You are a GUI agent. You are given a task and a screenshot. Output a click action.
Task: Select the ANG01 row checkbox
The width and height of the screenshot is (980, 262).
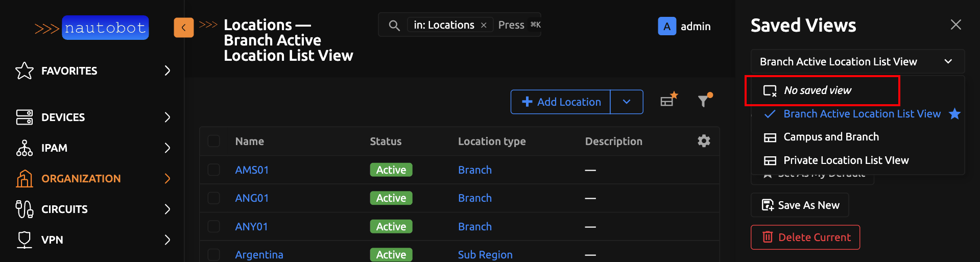tap(214, 198)
